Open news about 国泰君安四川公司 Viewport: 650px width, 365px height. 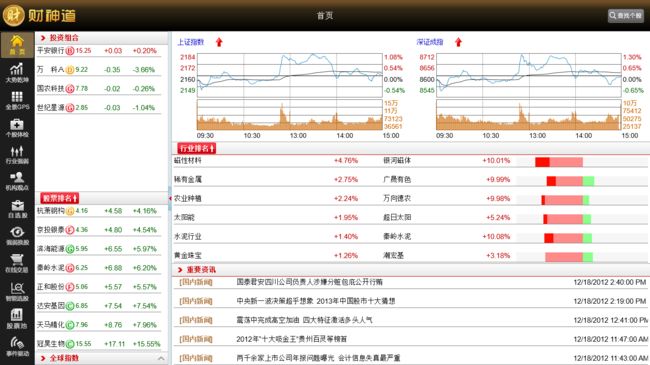(x=309, y=282)
